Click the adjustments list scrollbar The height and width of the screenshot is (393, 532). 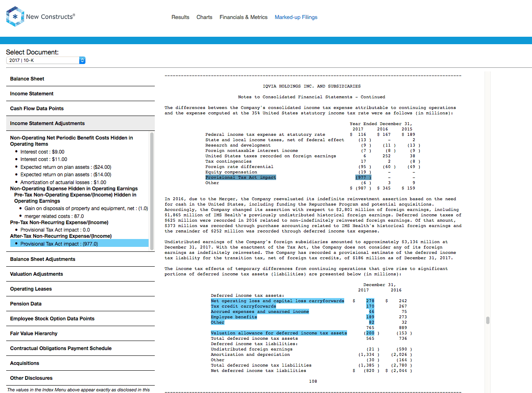point(152,190)
